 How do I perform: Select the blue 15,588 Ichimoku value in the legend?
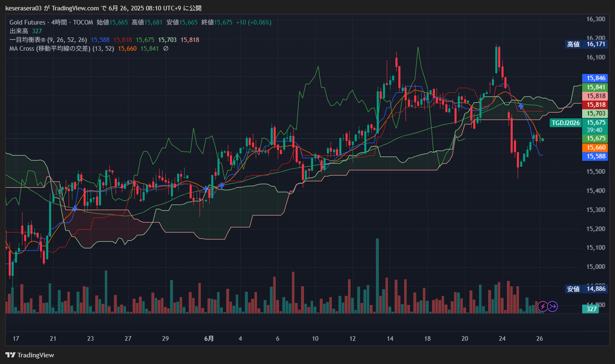[100, 40]
